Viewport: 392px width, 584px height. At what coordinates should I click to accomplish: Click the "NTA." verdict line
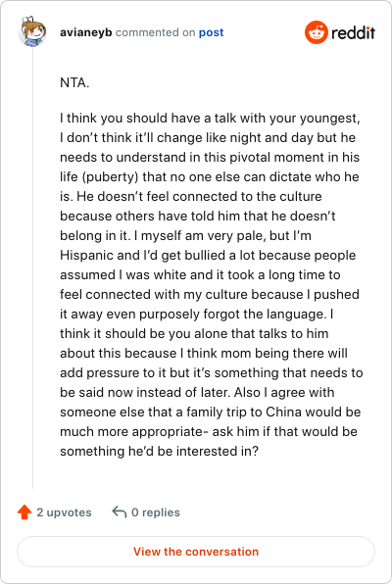coord(74,82)
